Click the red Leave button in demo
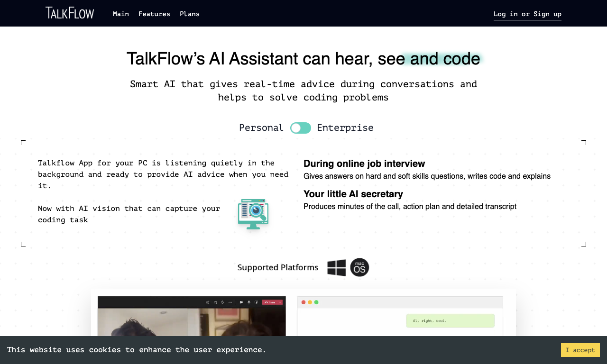The width and height of the screenshot is (607, 364). click(273, 302)
